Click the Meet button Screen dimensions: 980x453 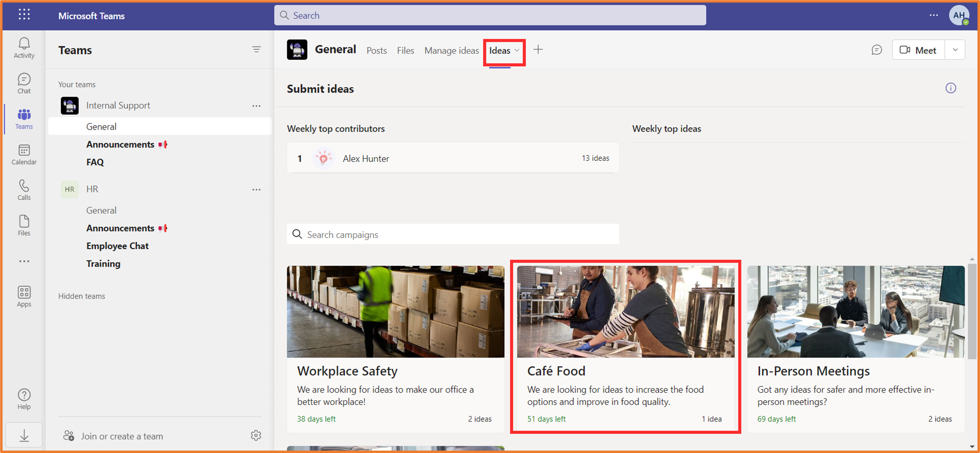919,50
